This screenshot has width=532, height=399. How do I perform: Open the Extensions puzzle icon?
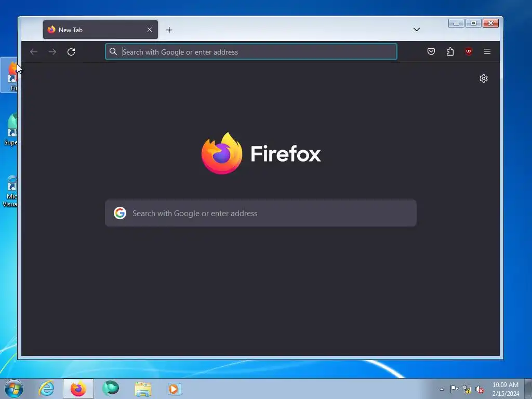pos(450,51)
